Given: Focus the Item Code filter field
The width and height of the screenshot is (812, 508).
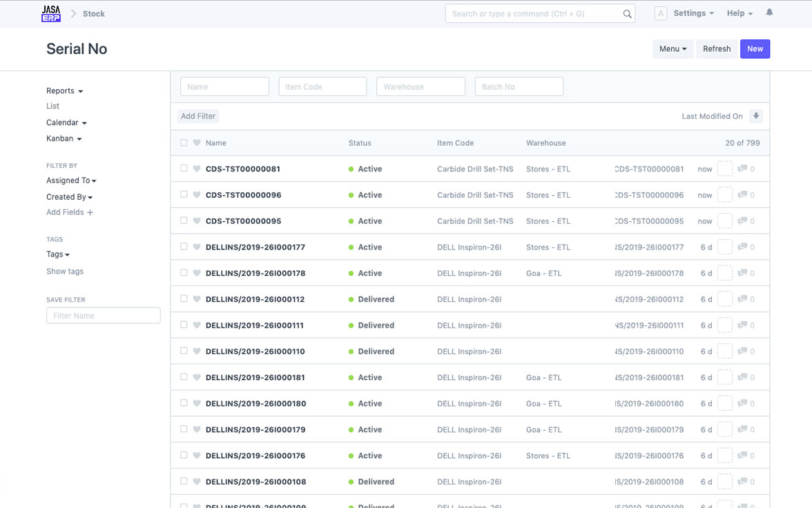Looking at the screenshot, I should (322, 86).
